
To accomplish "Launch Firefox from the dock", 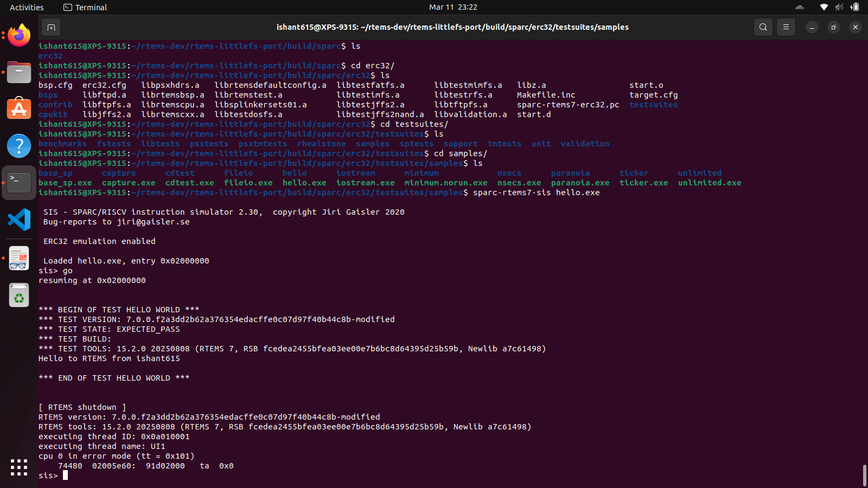I will 19,36.
